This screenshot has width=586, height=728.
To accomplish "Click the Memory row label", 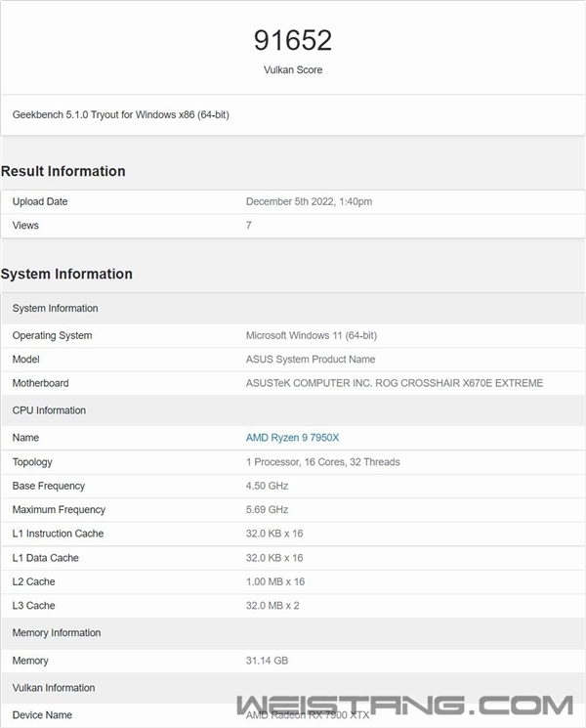I will tap(30, 661).
